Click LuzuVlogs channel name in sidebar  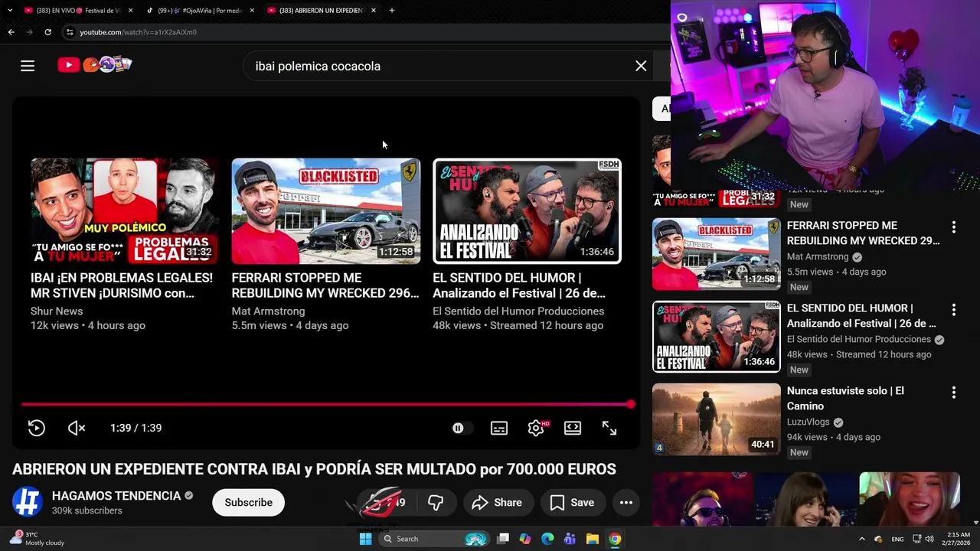pos(808,422)
